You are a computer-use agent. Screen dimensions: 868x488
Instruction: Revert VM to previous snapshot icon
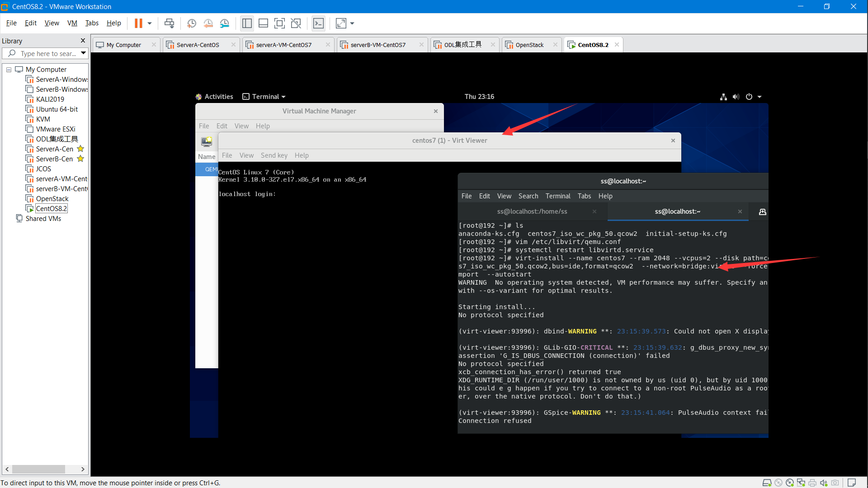208,23
